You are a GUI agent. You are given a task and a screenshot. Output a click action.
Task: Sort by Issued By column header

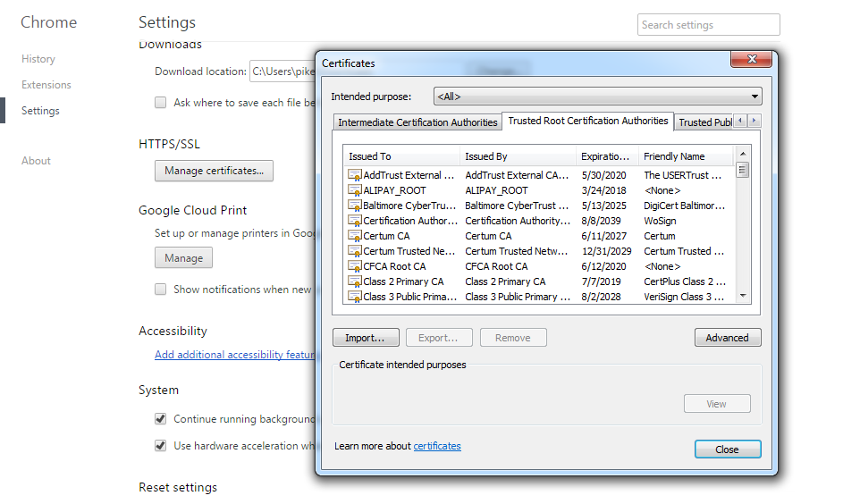click(x=518, y=156)
